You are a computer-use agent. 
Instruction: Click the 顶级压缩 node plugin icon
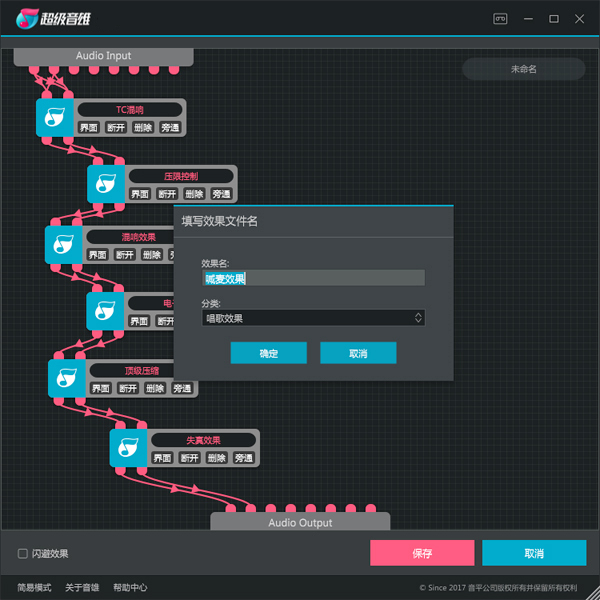[x=67, y=377]
